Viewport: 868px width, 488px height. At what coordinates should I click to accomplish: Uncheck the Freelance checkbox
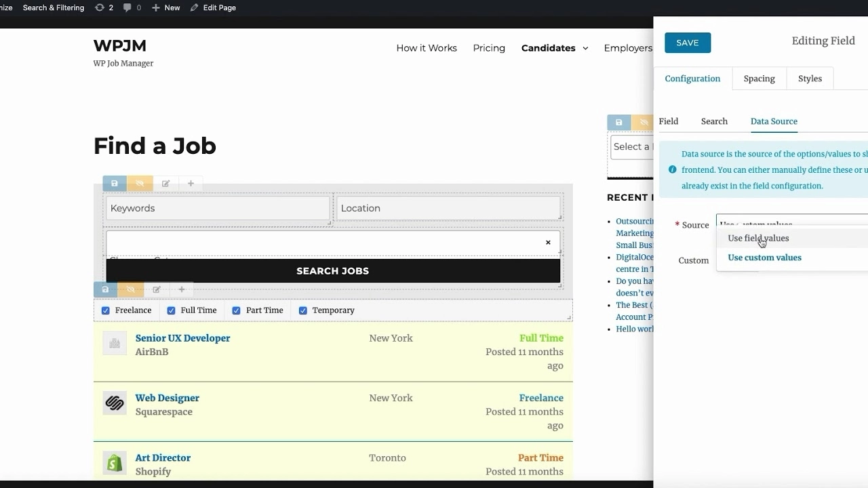(106, 310)
